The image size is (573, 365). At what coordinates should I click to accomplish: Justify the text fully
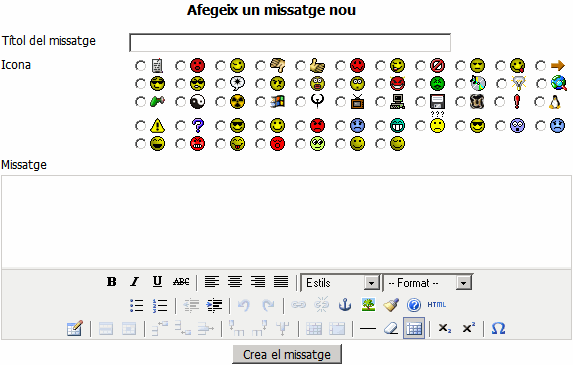tap(281, 282)
